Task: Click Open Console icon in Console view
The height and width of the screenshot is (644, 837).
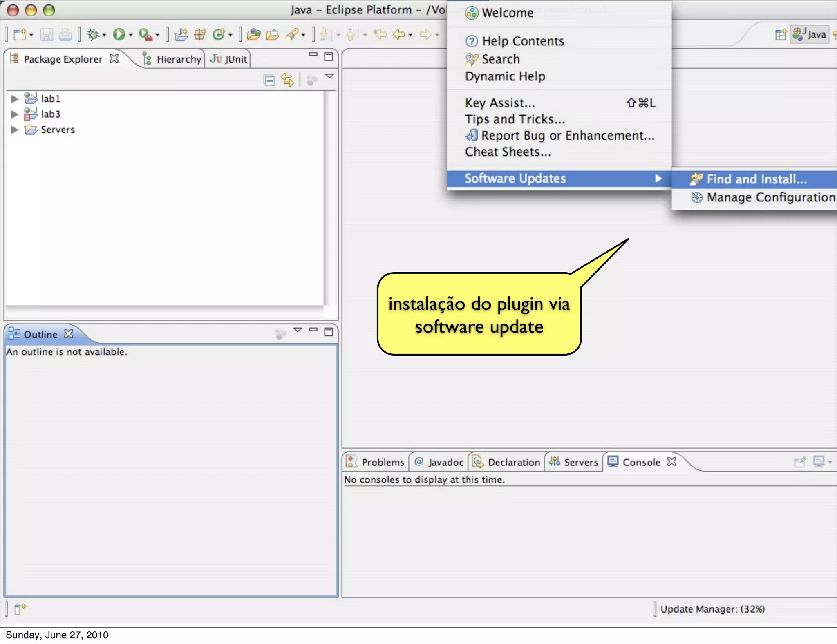Action: pyautogui.click(x=819, y=462)
